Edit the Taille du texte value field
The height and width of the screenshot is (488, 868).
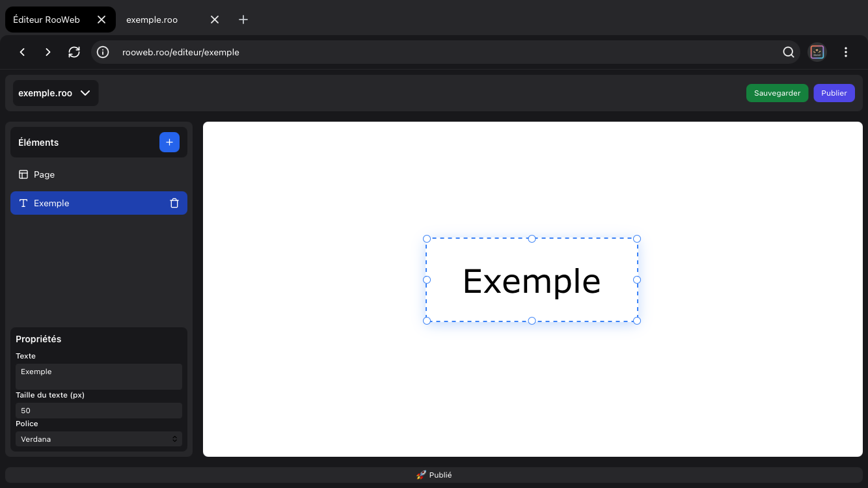point(98,410)
